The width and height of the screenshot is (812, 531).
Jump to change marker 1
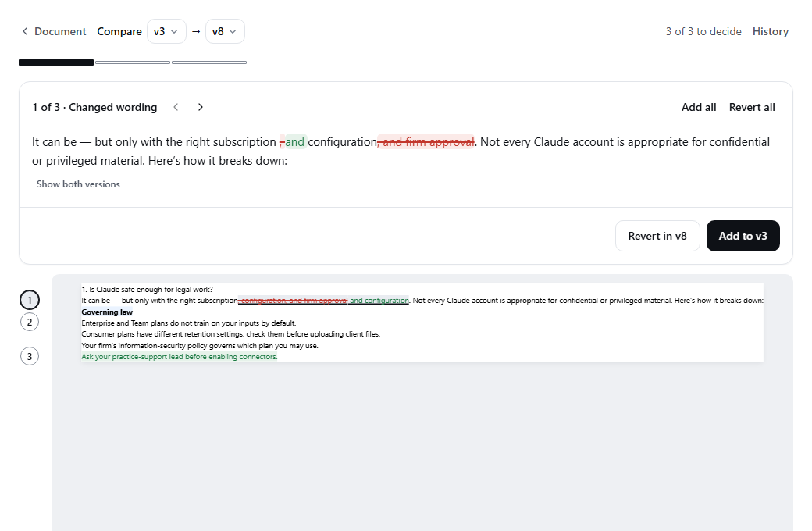coord(30,300)
